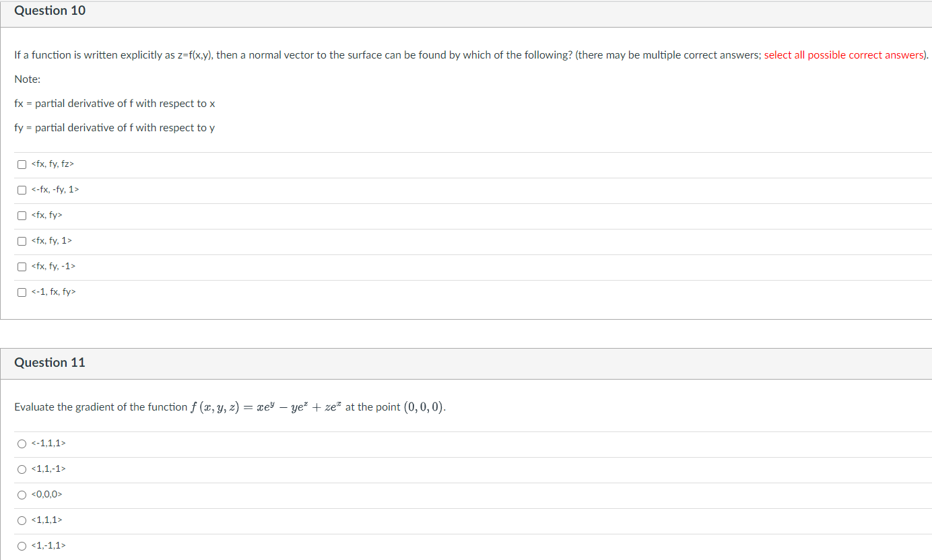The width and height of the screenshot is (932, 560).
Task: Select the <1,-1,1> radio option
Action: point(22,545)
